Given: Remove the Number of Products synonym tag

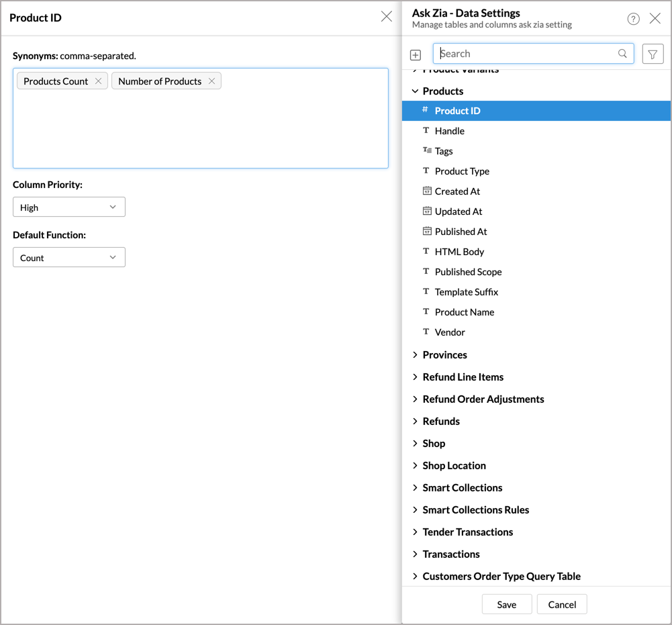Looking at the screenshot, I should (211, 81).
